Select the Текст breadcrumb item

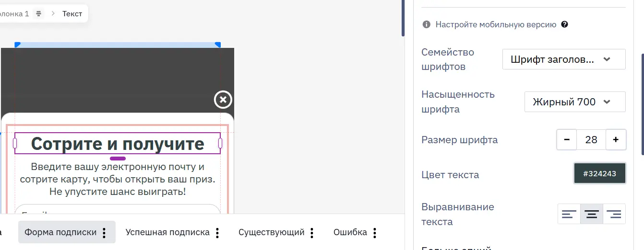point(72,14)
